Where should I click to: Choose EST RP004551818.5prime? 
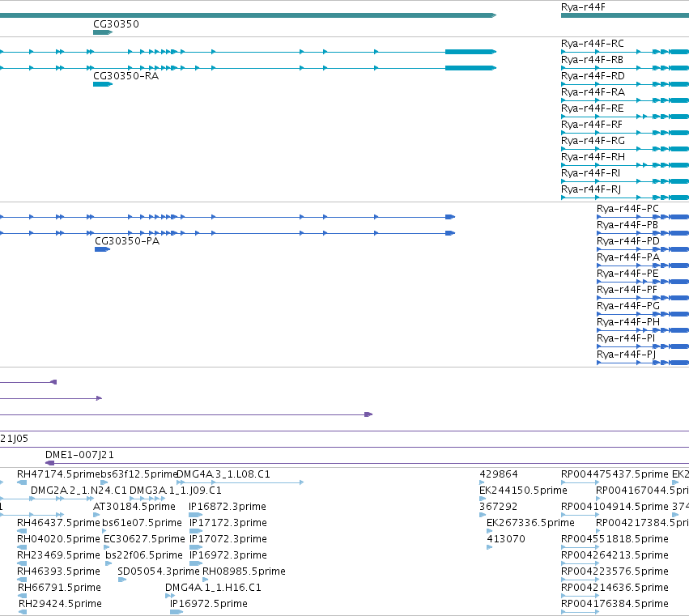tap(615, 540)
